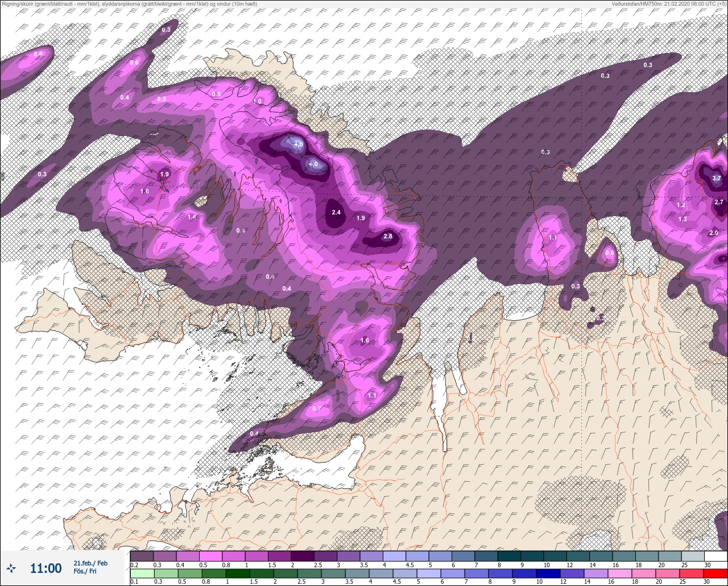The image size is (728, 586).
Task: Pick top legend row pink swatch starting at 0.5
Action: (x=210, y=556)
